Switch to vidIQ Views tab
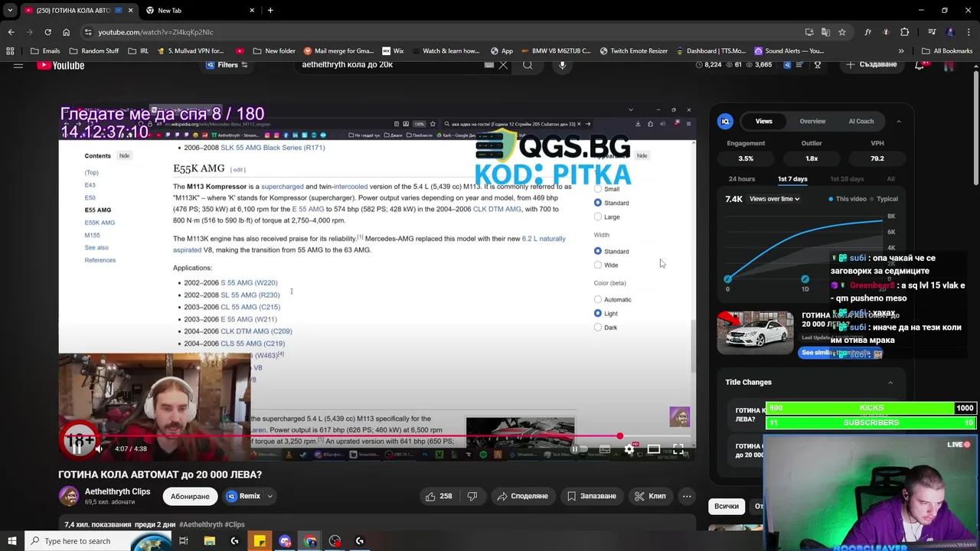This screenshot has height=551, width=980. click(763, 121)
